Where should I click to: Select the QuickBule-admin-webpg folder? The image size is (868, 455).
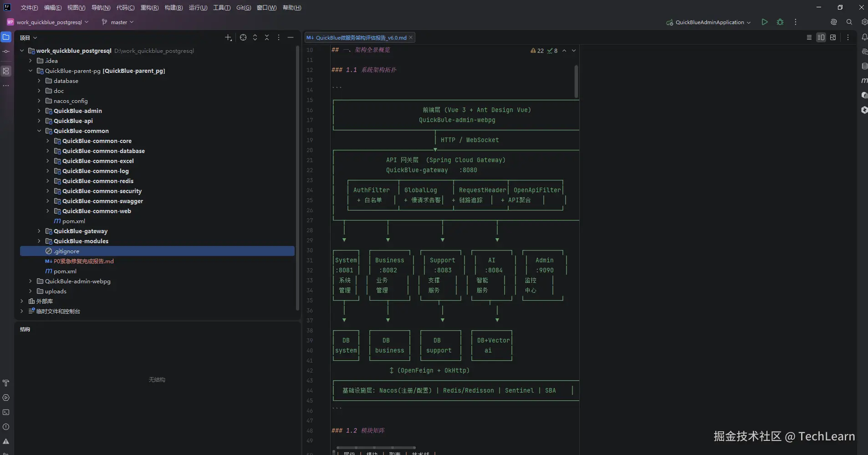click(77, 281)
